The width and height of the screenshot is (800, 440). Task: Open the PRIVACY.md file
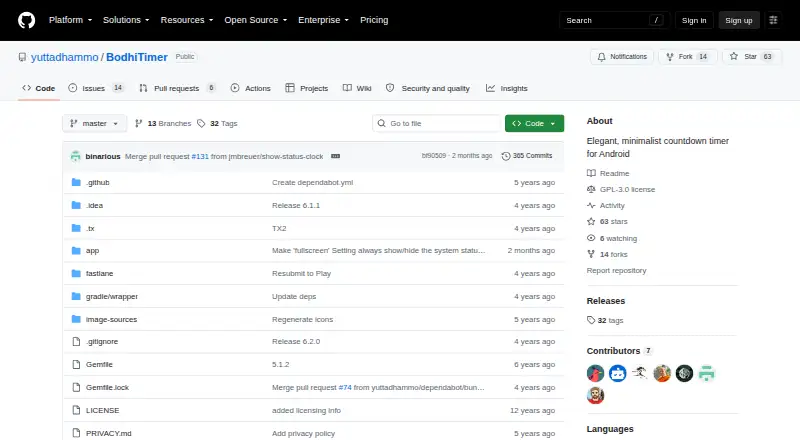coord(109,433)
